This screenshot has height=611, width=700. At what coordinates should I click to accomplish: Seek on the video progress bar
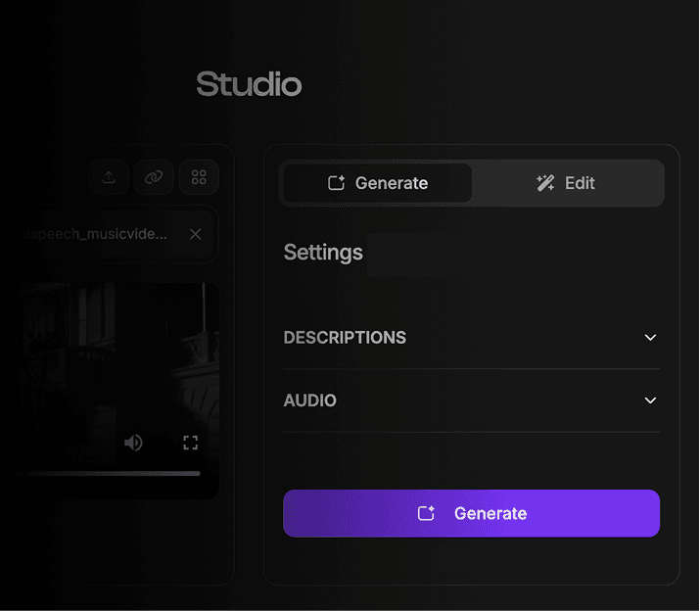pos(107,474)
